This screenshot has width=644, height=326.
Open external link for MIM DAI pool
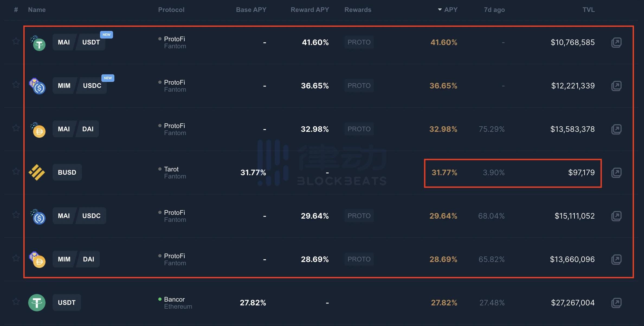(616, 260)
